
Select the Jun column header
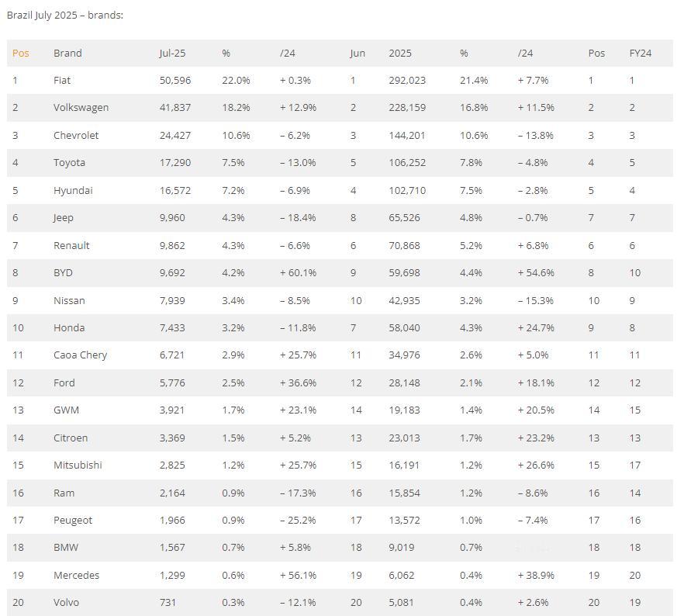(x=358, y=54)
